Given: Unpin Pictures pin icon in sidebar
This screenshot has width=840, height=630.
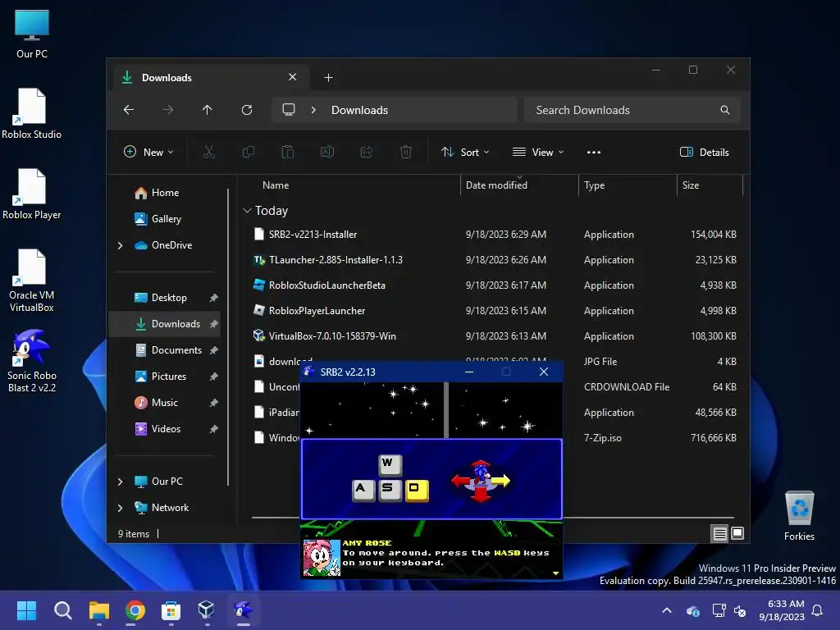Looking at the screenshot, I should coord(214,377).
